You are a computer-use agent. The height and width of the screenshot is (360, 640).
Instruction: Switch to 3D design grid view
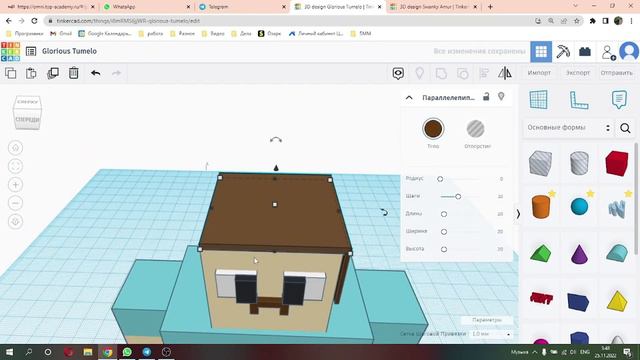541,51
